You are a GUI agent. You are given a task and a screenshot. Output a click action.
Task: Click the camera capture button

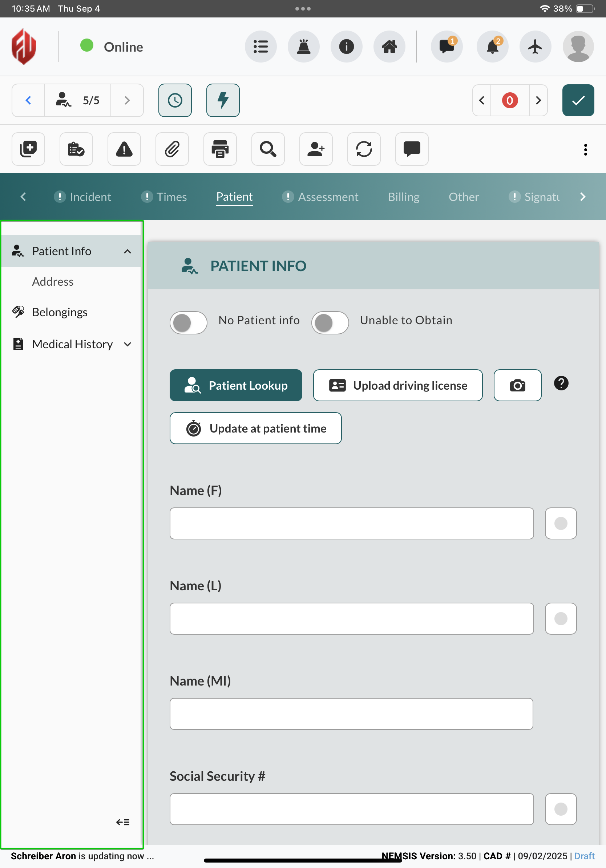tap(517, 385)
